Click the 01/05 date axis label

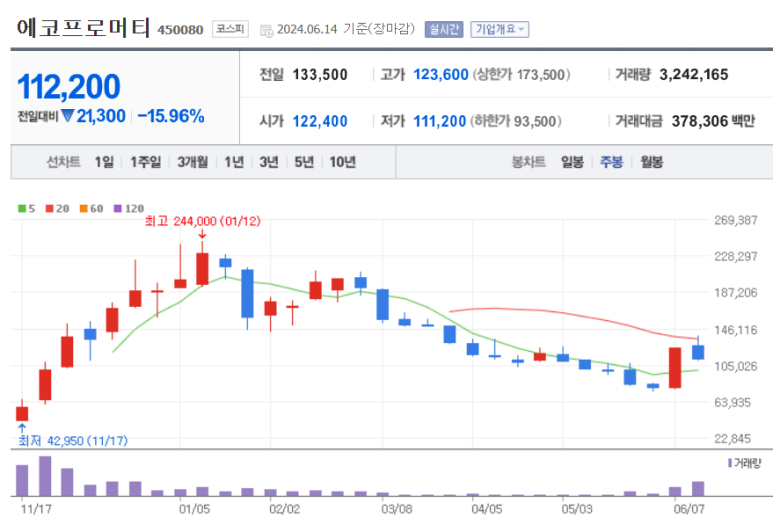tap(194, 509)
